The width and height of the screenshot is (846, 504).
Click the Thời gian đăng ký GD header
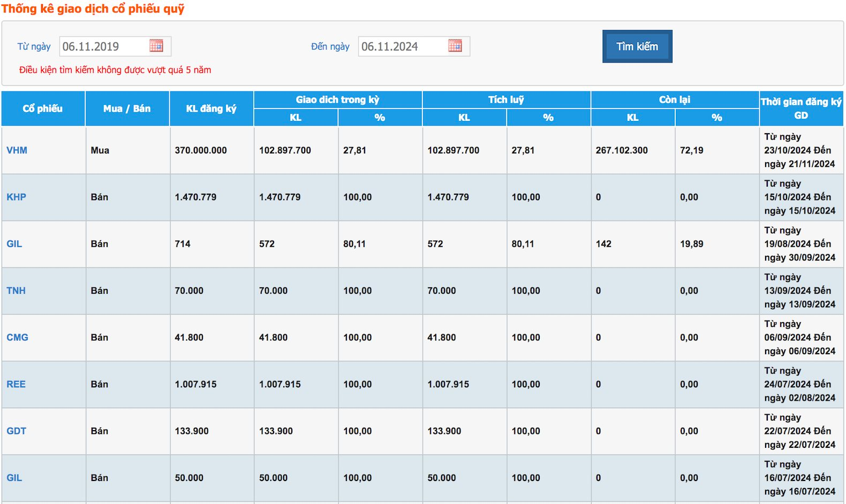pos(801,109)
